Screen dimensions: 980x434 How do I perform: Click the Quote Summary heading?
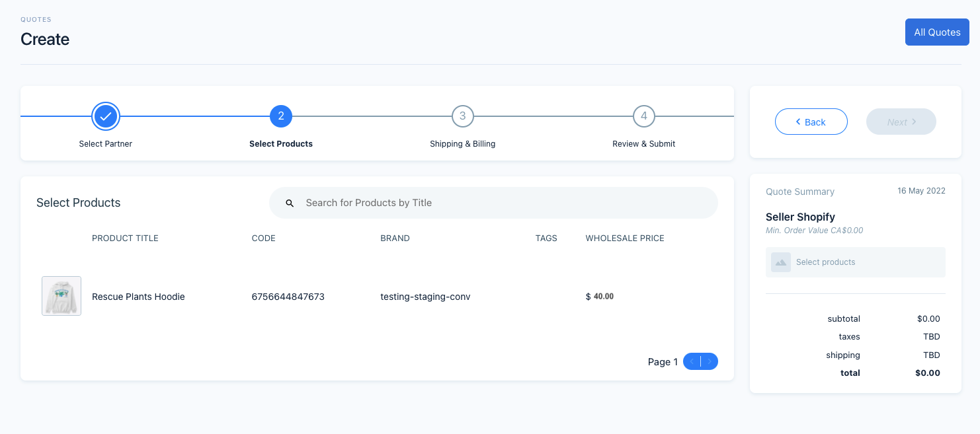pos(800,192)
